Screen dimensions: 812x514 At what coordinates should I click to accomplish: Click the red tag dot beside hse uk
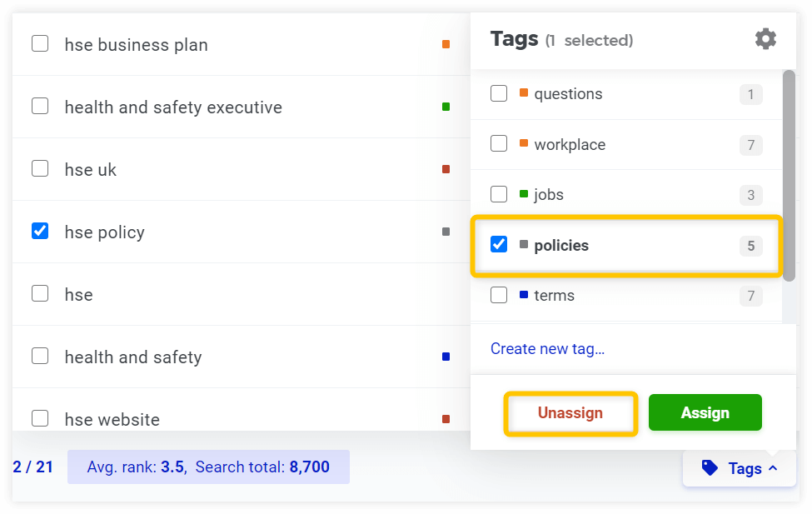click(446, 168)
